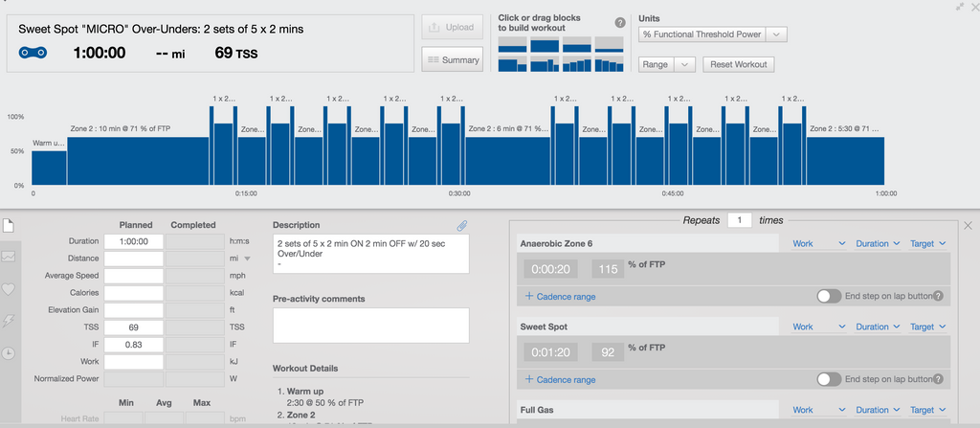Click the Pre-activity comments text box

[x=370, y=326]
